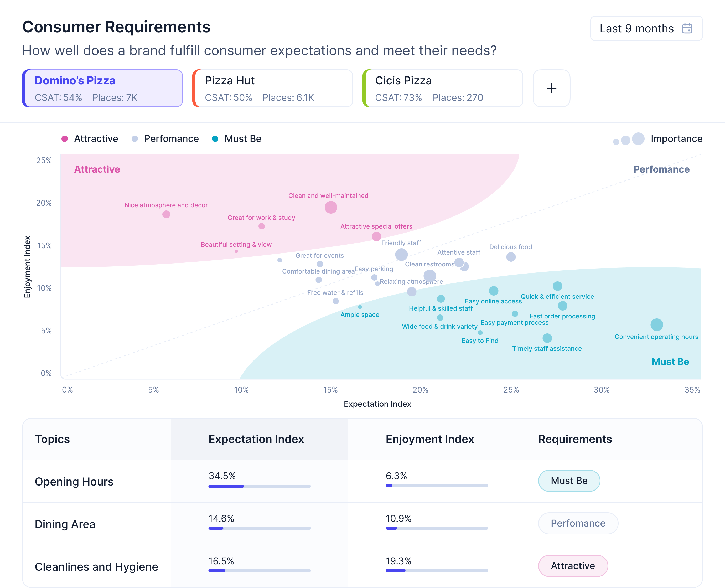Sort by the Expectation Index column header
This screenshot has height=588, width=725.
coord(256,439)
